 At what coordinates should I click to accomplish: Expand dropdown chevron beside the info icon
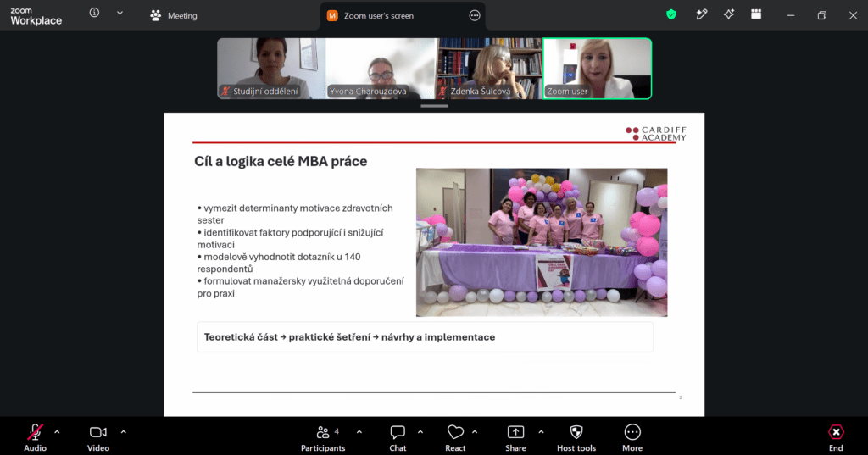pyautogui.click(x=120, y=13)
